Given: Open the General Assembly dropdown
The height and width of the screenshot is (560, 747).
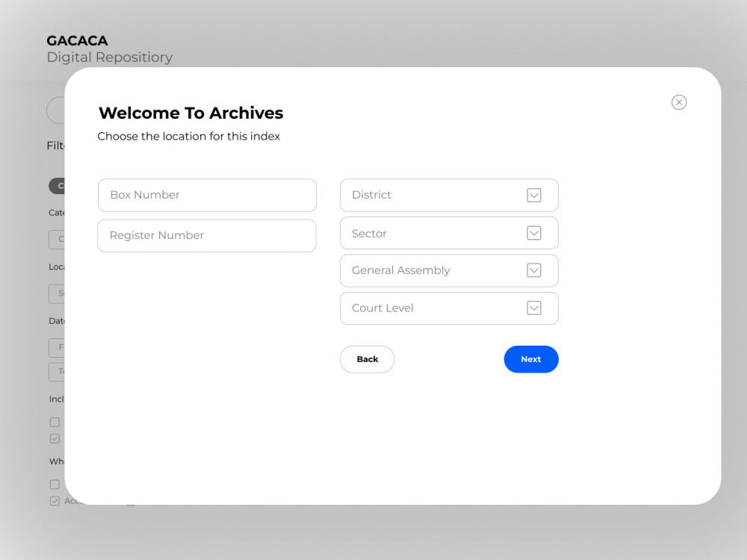Looking at the screenshot, I should pyautogui.click(x=449, y=270).
